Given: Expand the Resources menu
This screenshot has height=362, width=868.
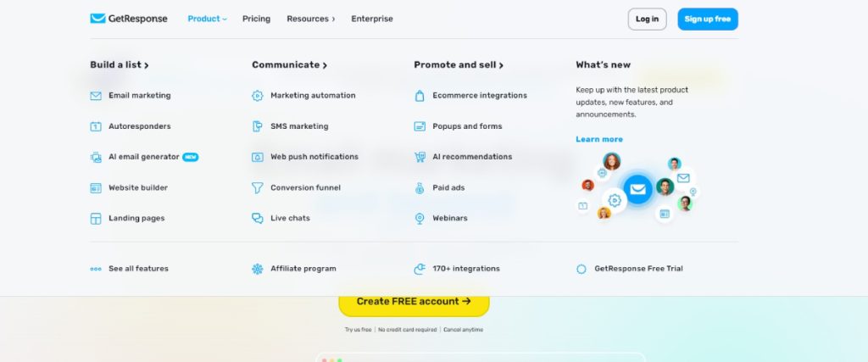Looking at the screenshot, I should [x=310, y=19].
